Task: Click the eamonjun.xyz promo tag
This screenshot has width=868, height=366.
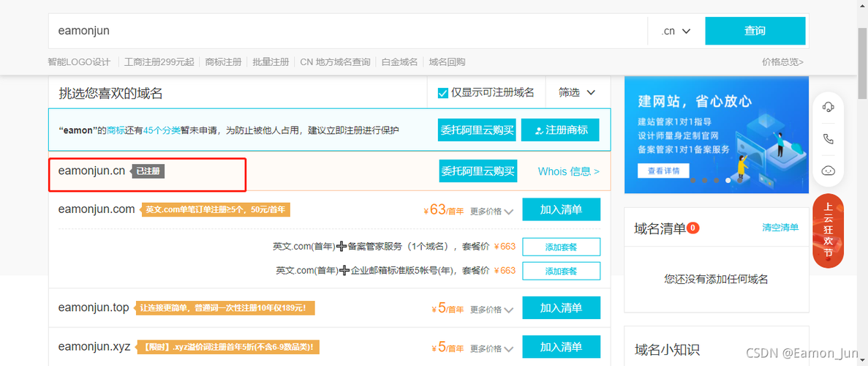Action: (x=228, y=348)
